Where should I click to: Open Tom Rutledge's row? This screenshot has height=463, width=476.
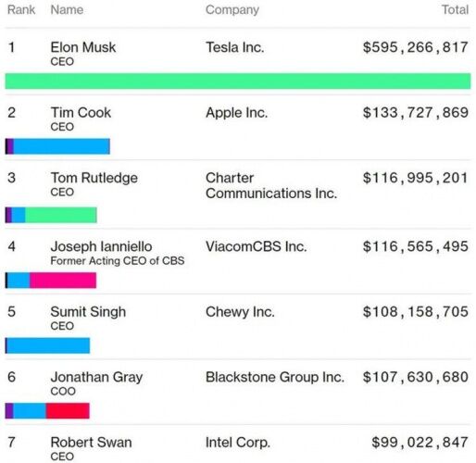[238, 194]
